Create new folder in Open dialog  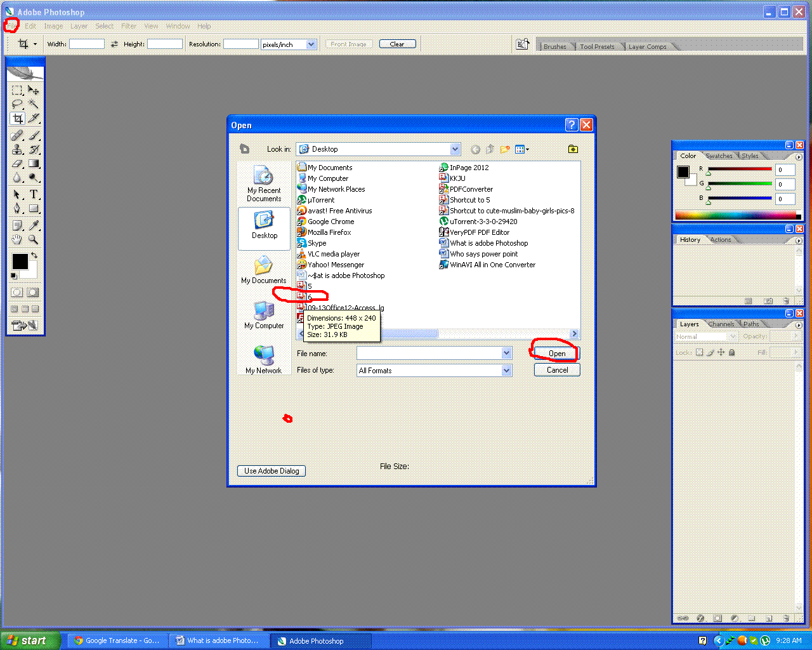pyautogui.click(x=505, y=149)
